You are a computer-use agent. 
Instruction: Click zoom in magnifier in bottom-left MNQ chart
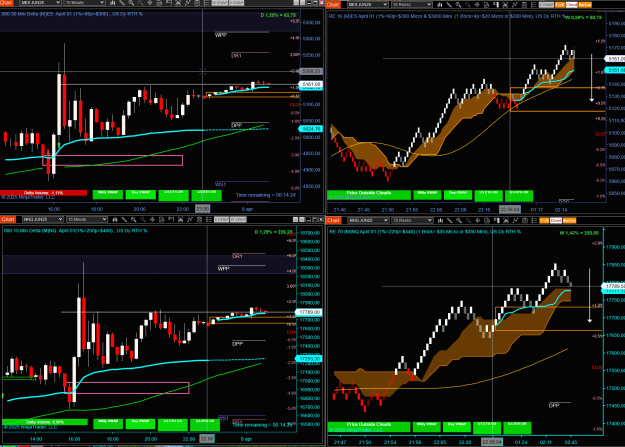pos(134,219)
